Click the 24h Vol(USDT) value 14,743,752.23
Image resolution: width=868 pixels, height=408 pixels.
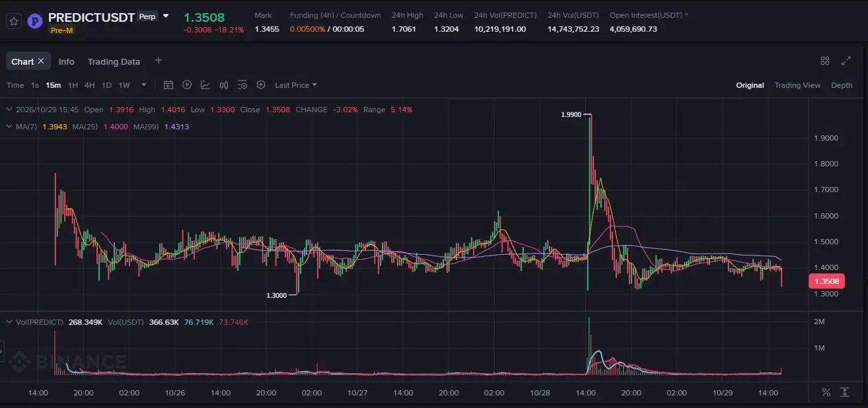click(573, 29)
